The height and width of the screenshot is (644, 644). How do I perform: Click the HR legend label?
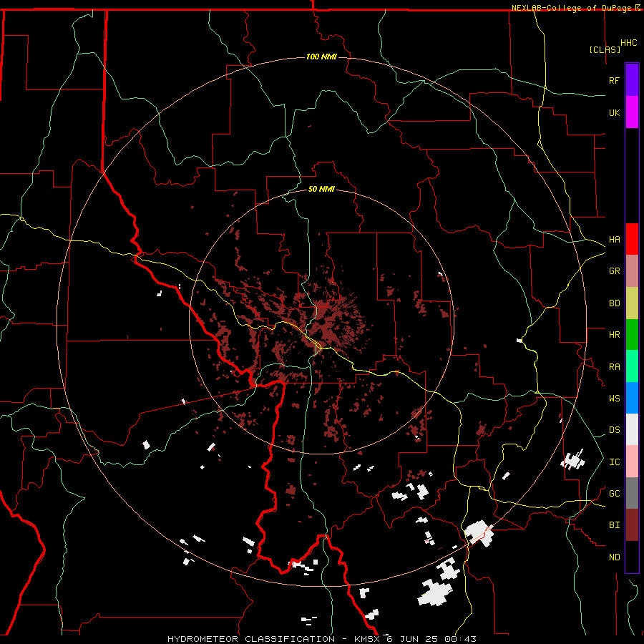tap(614, 335)
